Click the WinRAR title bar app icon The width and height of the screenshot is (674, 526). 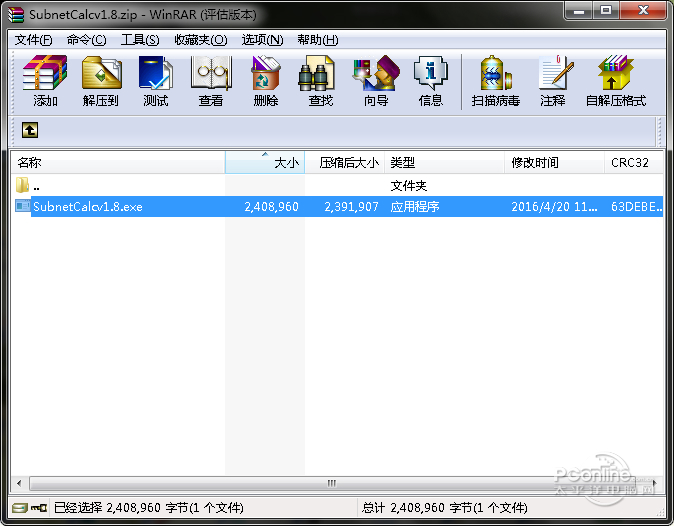coord(15,14)
